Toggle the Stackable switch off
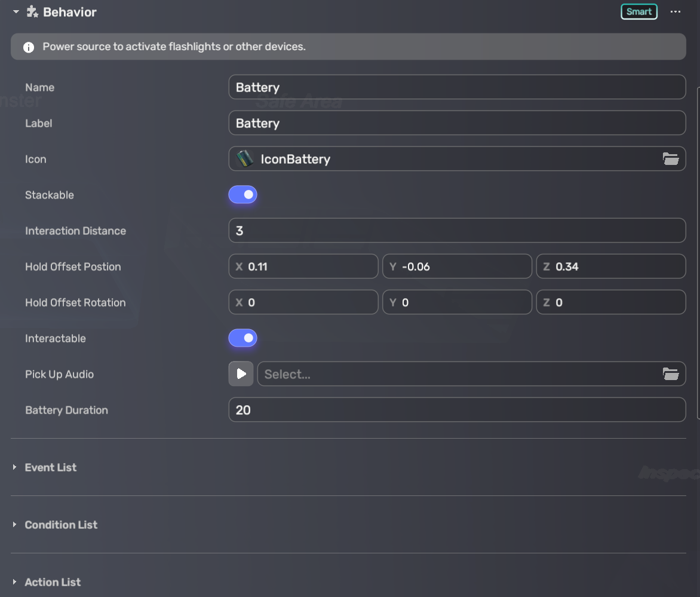700x597 pixels. [243, 195]
